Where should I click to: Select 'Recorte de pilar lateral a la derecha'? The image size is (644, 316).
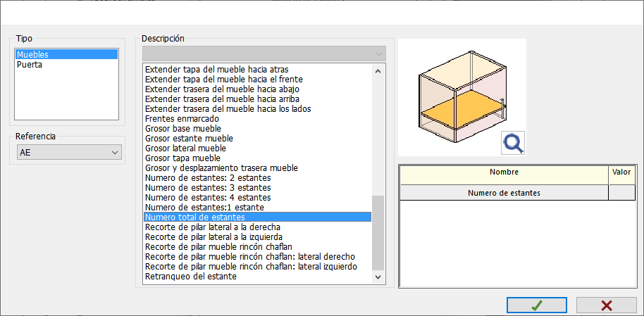pyautogui.click(x=257, y=227)
